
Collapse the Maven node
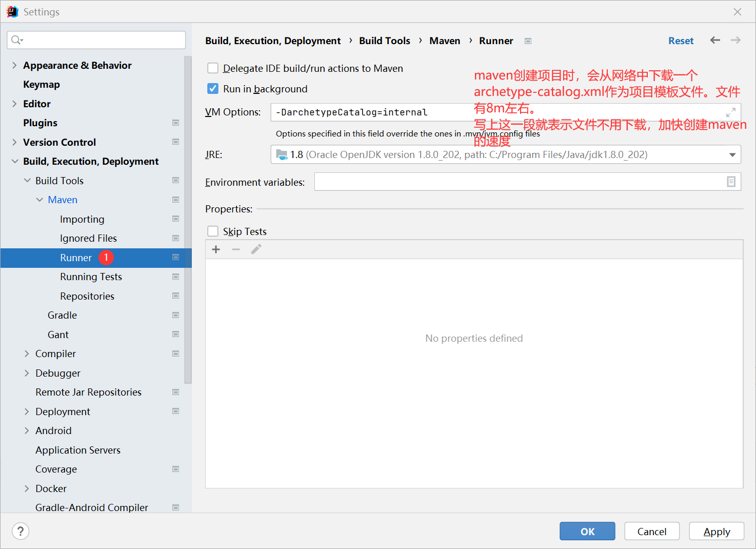pos(39,200)
